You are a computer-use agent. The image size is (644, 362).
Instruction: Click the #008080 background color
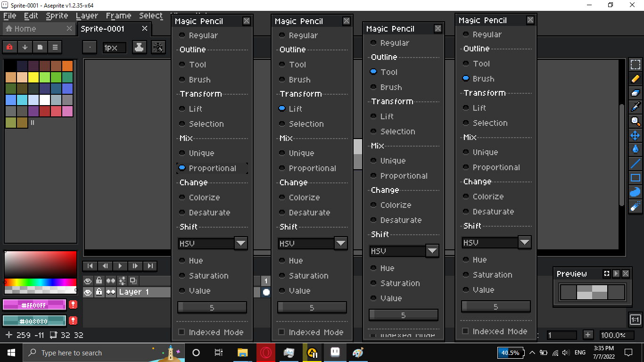(x=34, y=321)
